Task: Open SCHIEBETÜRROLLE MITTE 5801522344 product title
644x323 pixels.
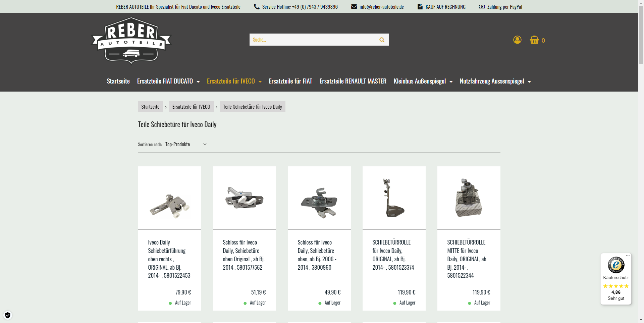Action: pos(467,259)
